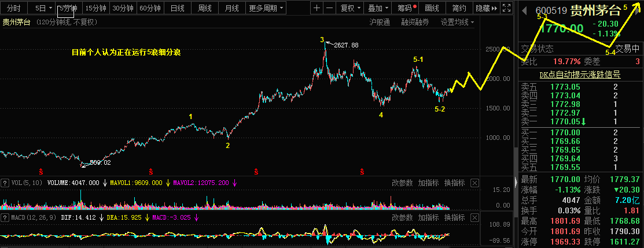The width and height of the screenshot is (644, 248).
Task: Click the 跌停 value 1611.27
Action: tap(625, 241)
